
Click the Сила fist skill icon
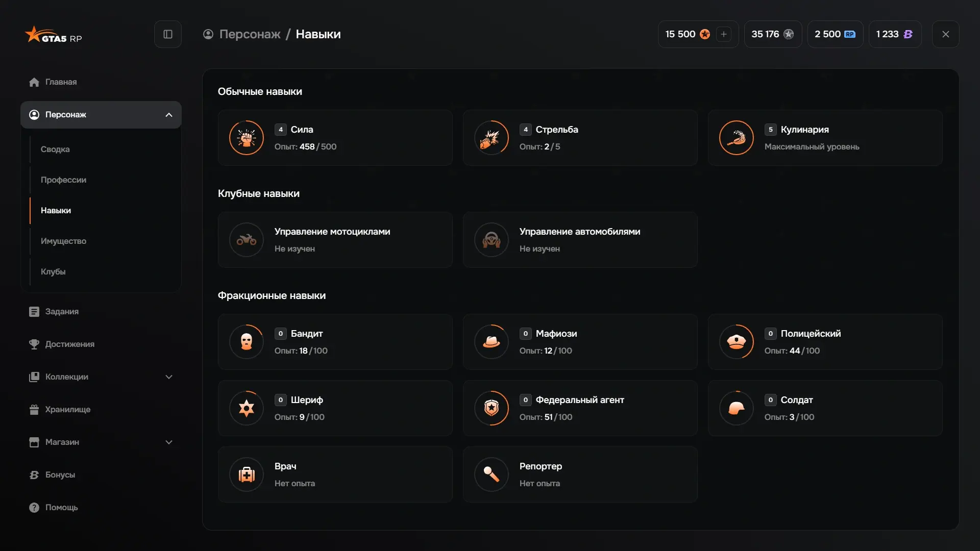tap(247, 138)
